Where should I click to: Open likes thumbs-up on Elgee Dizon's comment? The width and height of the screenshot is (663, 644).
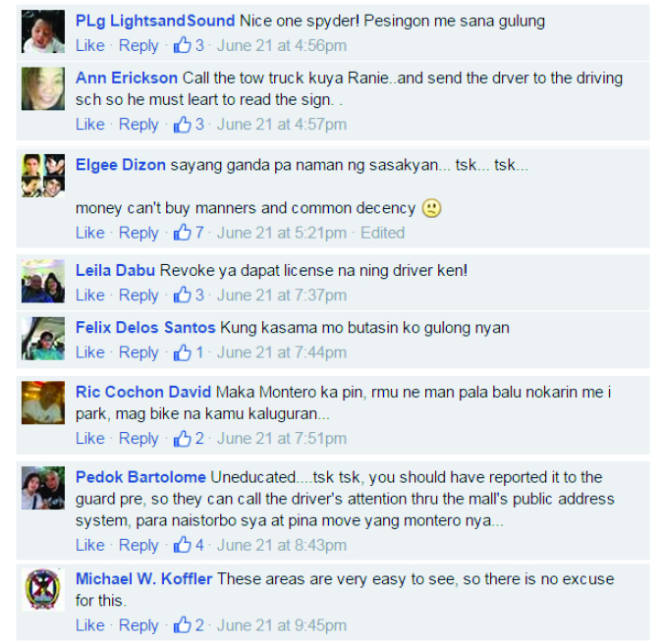click(x=183, y=232)
